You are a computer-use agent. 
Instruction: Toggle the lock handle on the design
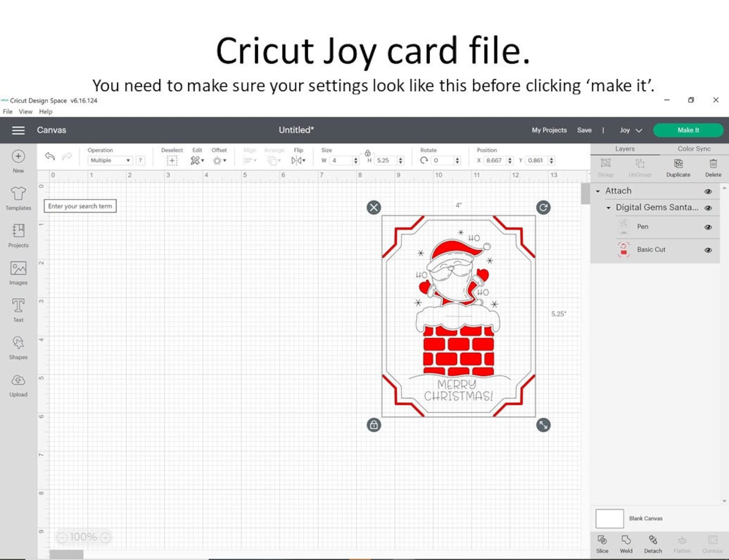pos(374,425)
